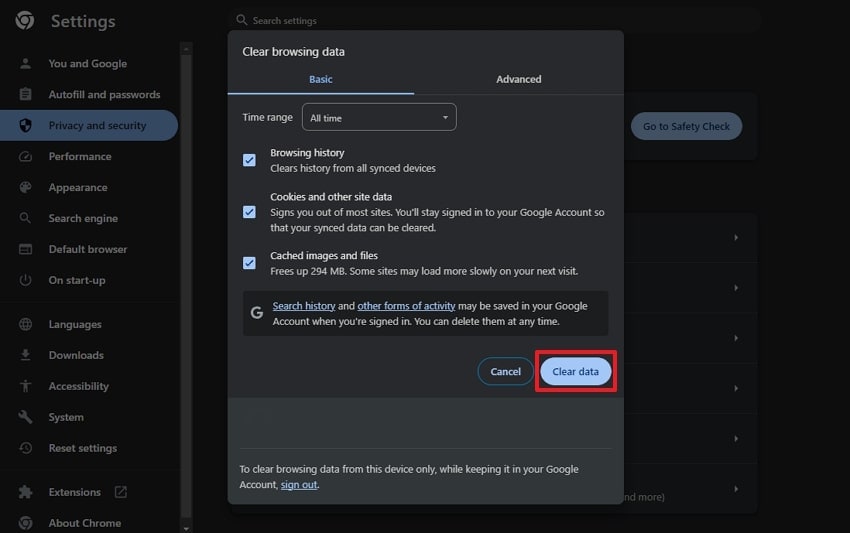Click the Clear data button

coord(576,371)
